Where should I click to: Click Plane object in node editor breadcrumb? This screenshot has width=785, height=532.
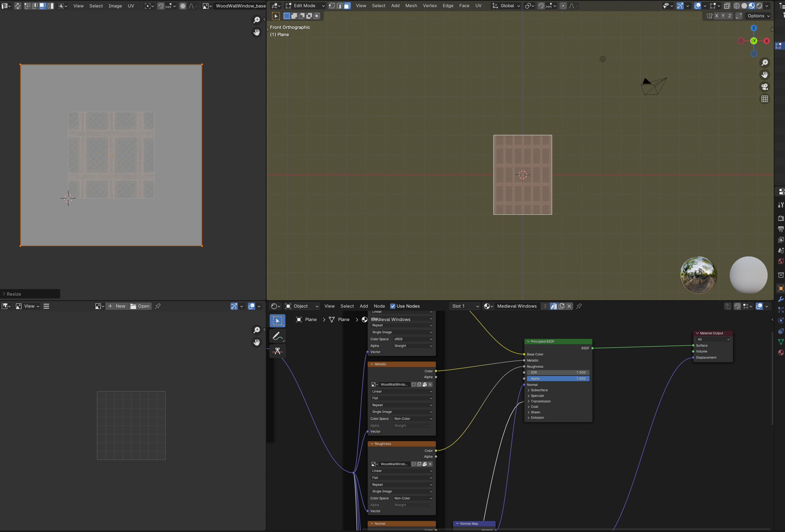click(306, 319)
